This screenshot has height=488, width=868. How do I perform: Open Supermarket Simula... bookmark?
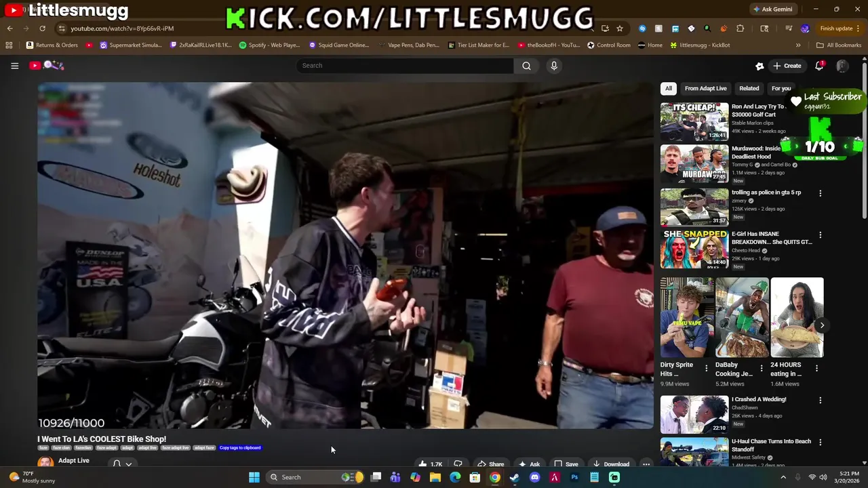point(130,45)
